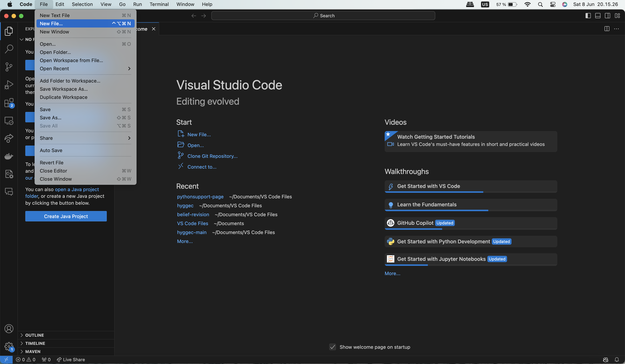Click the Search command center field
The height and width of the screenshot is (364, 625).
point(323,16)
